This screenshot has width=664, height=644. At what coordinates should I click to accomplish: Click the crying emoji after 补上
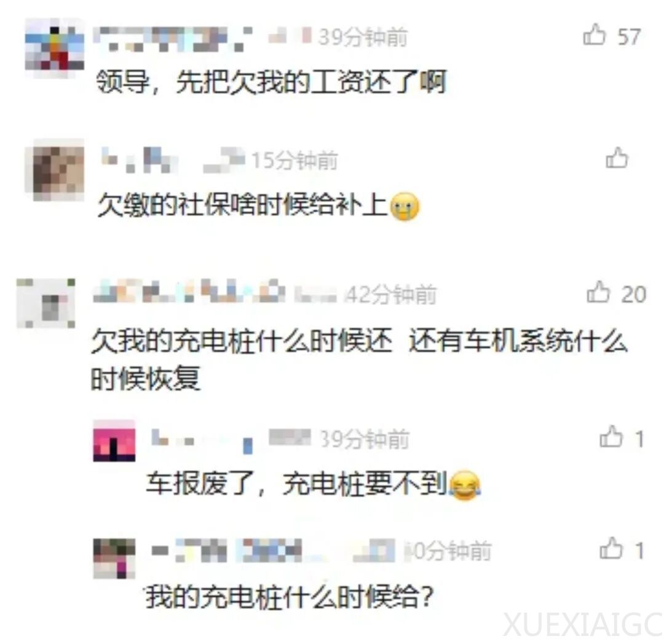tap(405, 207)
